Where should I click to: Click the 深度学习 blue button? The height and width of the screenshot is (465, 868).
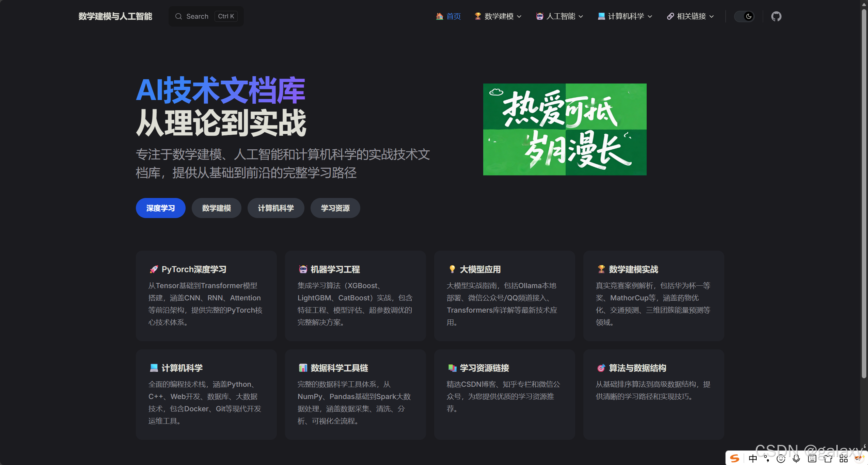160,208
